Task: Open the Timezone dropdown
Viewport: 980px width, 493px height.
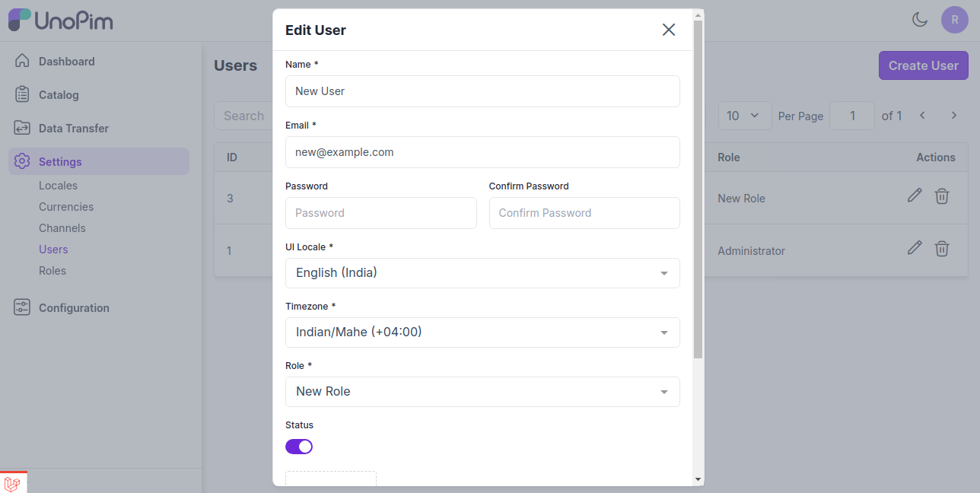Action: point(482,332)
